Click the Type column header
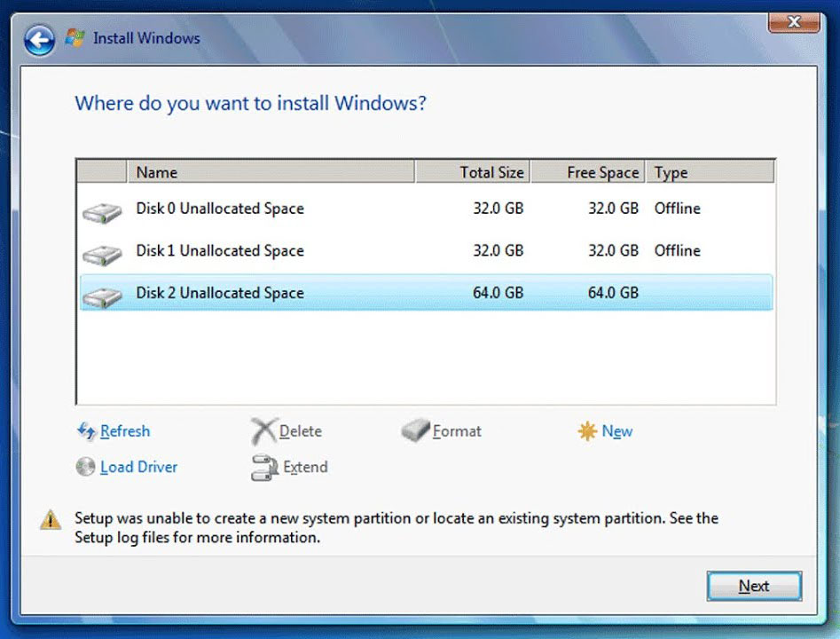The height and width of the screenshot is (639, 840). (671, 171)
